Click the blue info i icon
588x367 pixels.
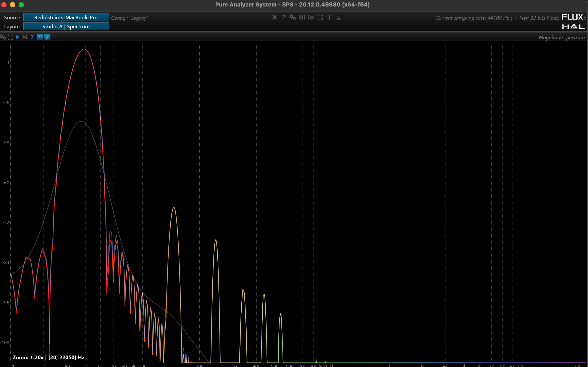[x=329, y=17]
